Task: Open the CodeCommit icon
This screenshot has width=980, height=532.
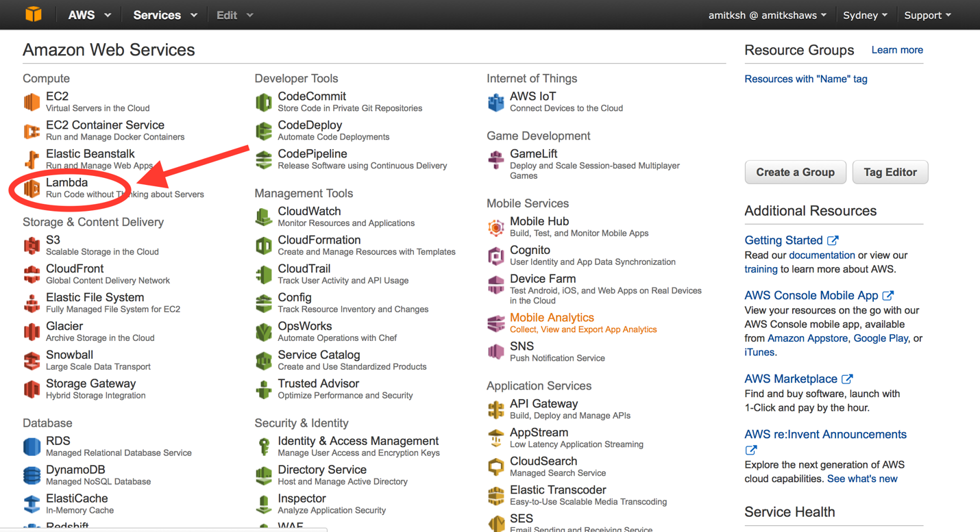Action: click(264, 102)
